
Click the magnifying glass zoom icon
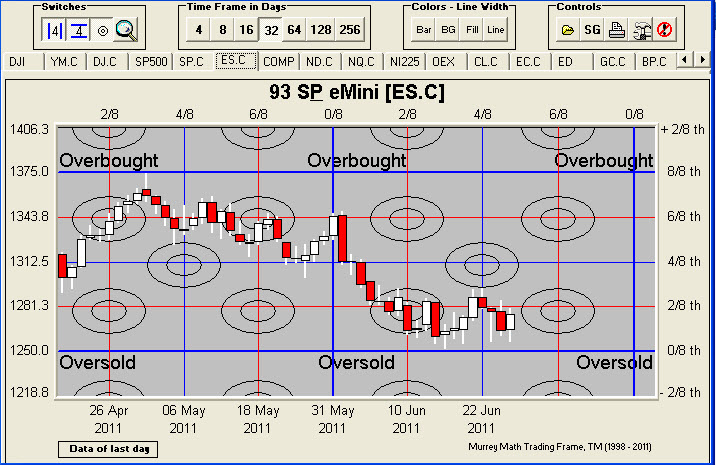click(x=126, y=30)
